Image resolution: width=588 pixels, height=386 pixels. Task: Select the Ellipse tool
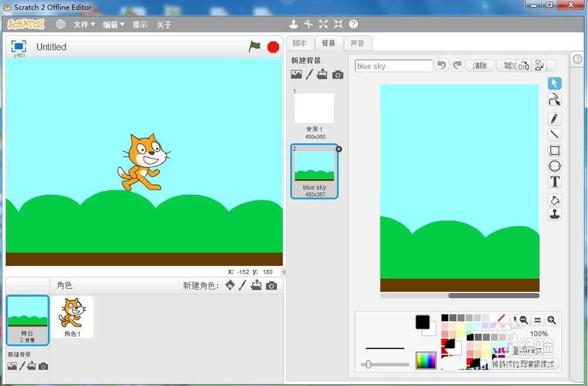click(554, 166)
